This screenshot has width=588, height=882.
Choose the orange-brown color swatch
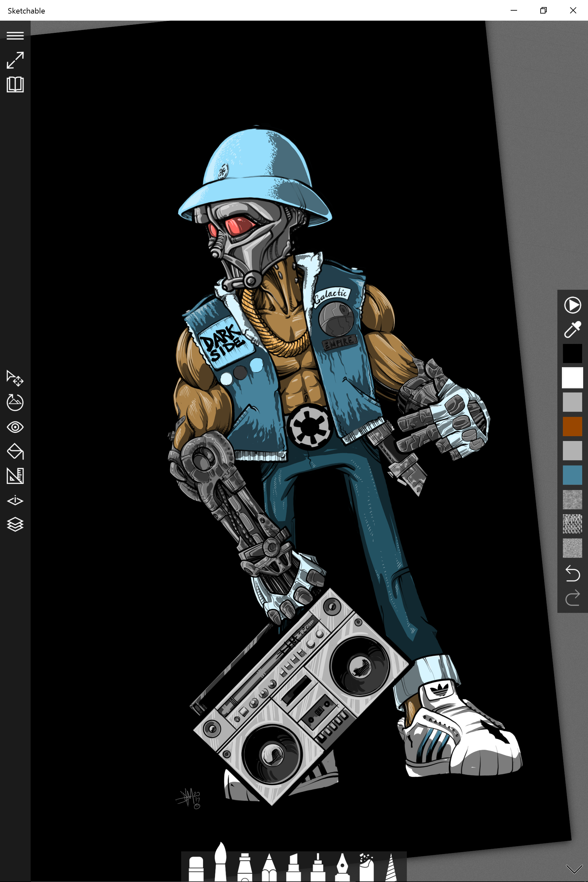pyautogui.click(x=572, y=426)
